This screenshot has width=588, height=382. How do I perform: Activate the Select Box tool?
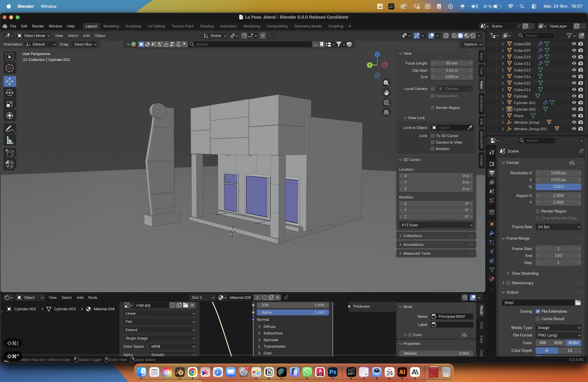click(10, 57)
